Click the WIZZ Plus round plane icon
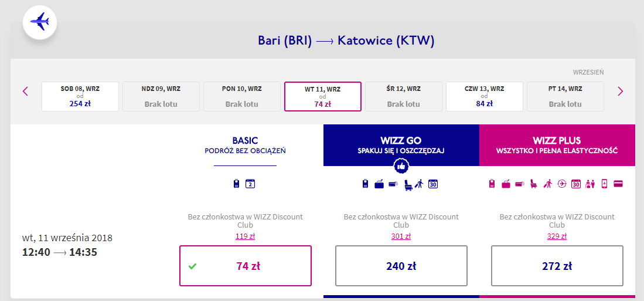Screen dimensions: 644x301 pos(563,184)
